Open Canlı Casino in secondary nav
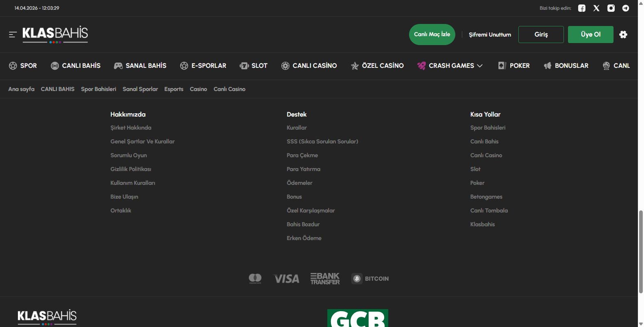Viewport: 644px width, 327px height. [x=230, y=89]
